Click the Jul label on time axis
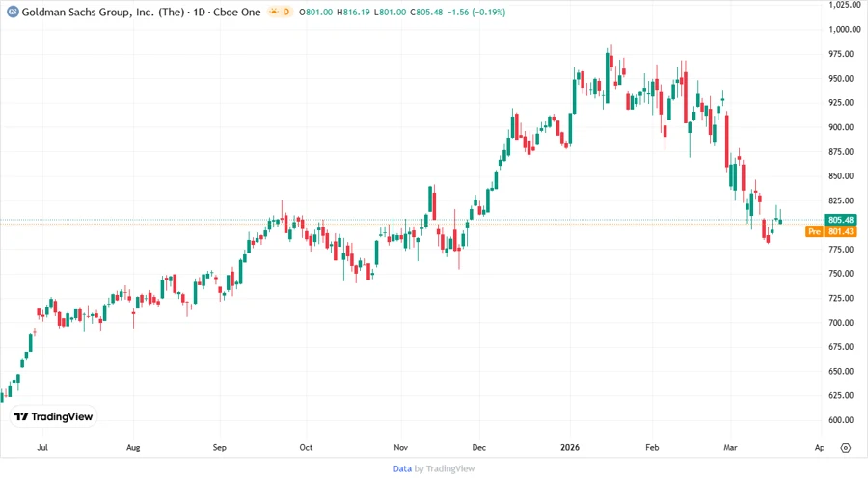This screenshot has width=868, height=480. pyautogui.click(x=42, y=448)
